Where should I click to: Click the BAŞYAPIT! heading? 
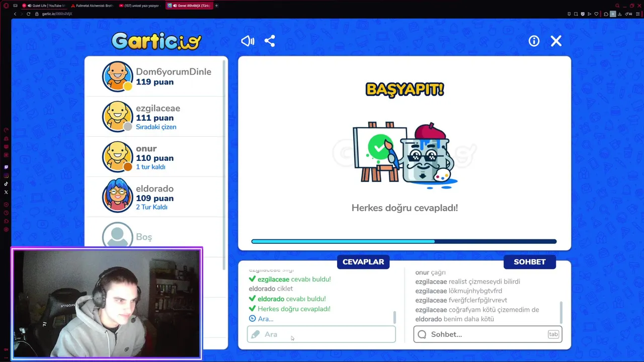(405, 89)
